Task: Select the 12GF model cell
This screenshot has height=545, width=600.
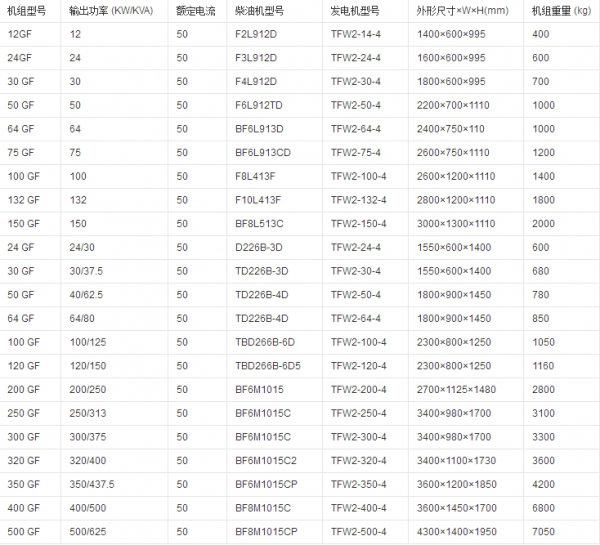Action: (19, 34)
